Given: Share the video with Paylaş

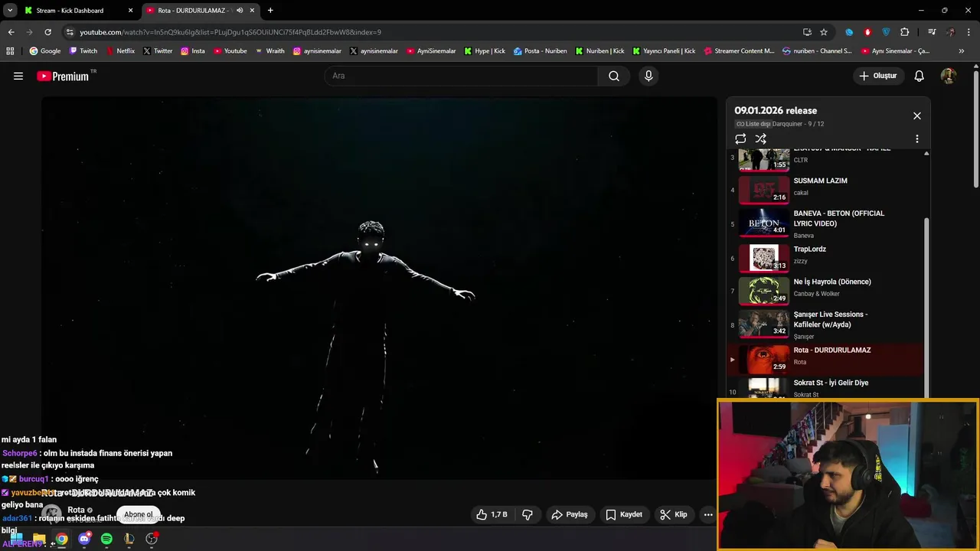Looking at the screenshot, I should 570,514.
